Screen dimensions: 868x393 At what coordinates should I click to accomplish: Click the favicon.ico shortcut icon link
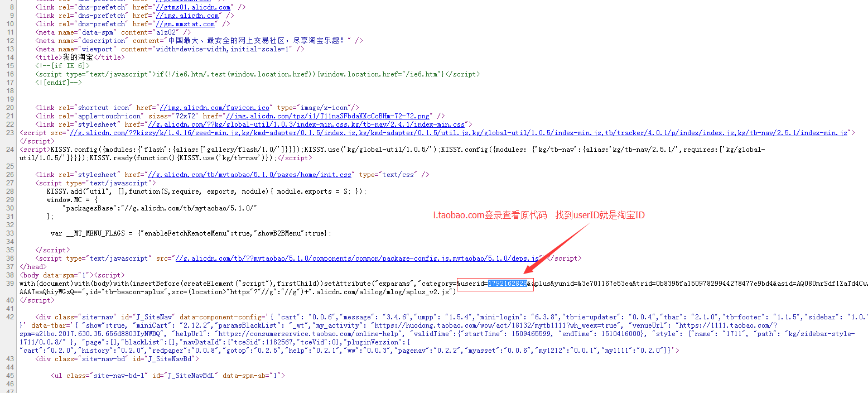[x=214, y=108]
